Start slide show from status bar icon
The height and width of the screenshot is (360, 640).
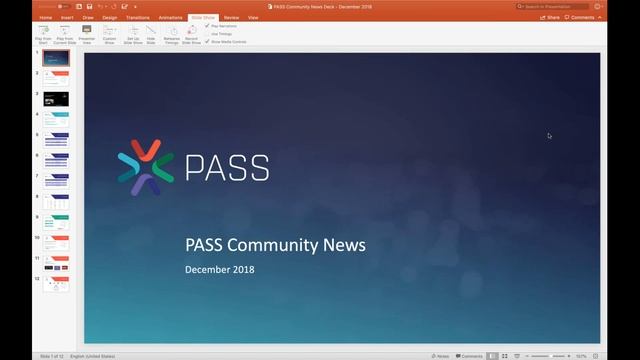coord(517,356)
